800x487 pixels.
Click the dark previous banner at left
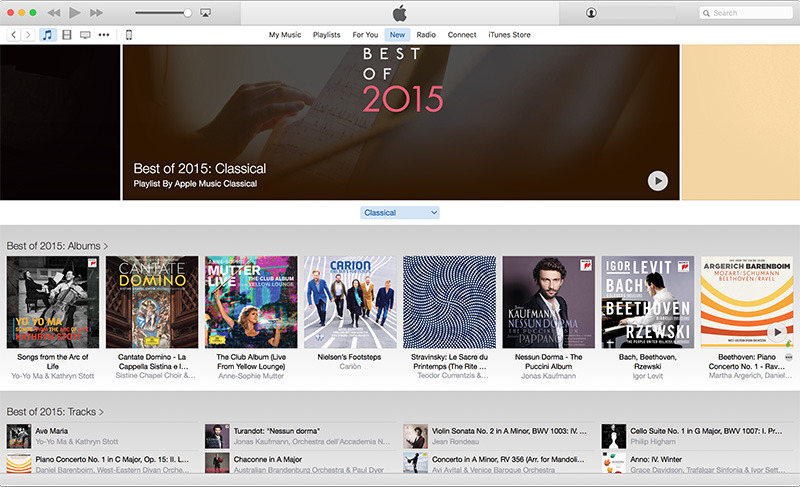point(60,122)
